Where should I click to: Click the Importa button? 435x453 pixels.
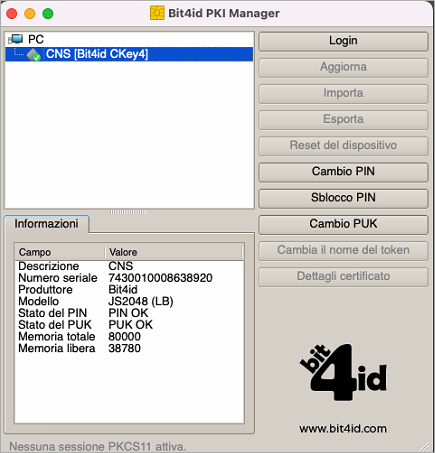343,94
